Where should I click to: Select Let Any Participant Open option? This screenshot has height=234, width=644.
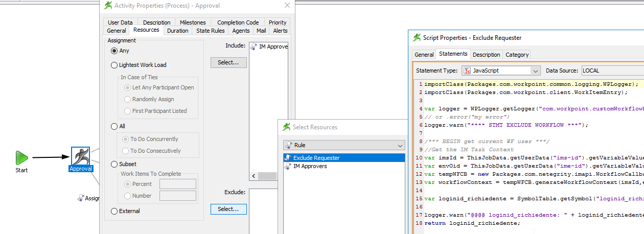[x=127, y=87]
